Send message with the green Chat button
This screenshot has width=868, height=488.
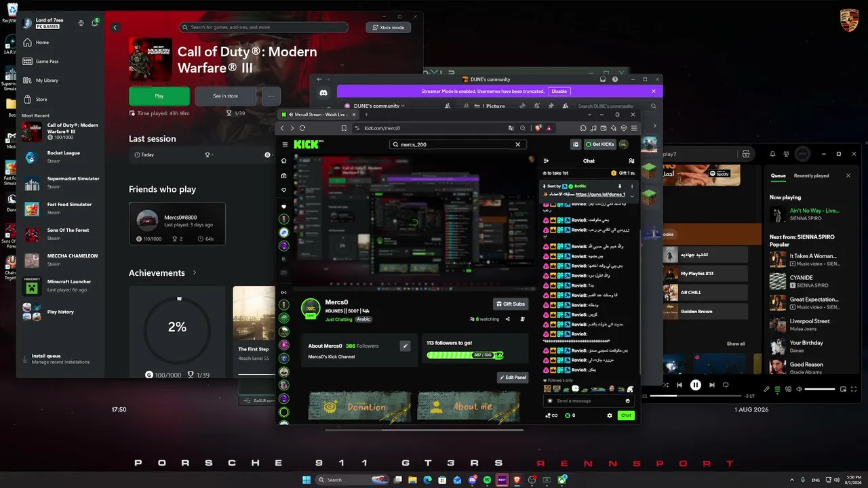(626, 415)
